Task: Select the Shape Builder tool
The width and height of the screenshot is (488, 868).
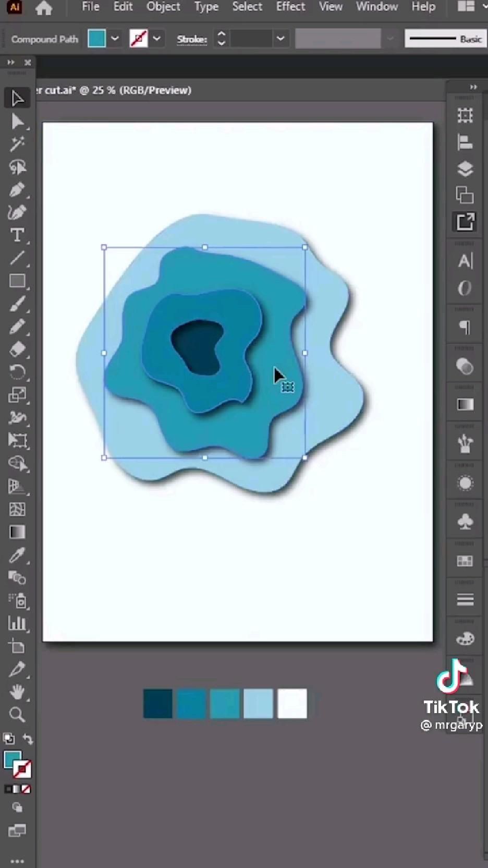Action: click(x=17, y=463)
